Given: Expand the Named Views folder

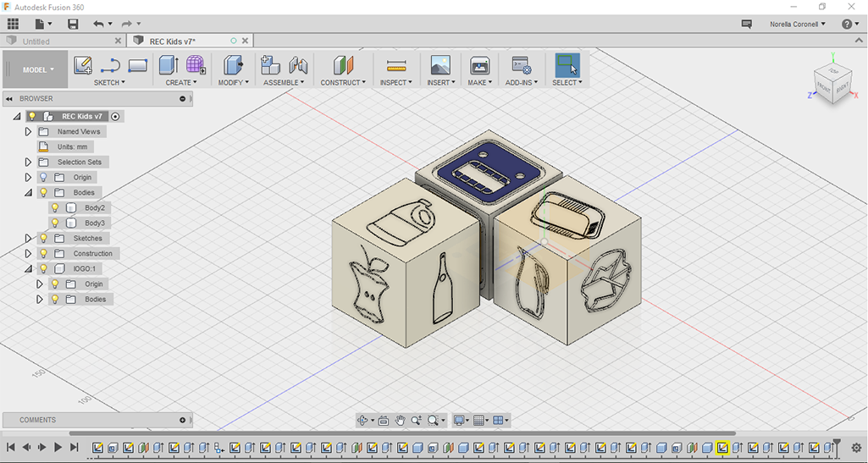Looking at the screenshot, I should 28,132.
